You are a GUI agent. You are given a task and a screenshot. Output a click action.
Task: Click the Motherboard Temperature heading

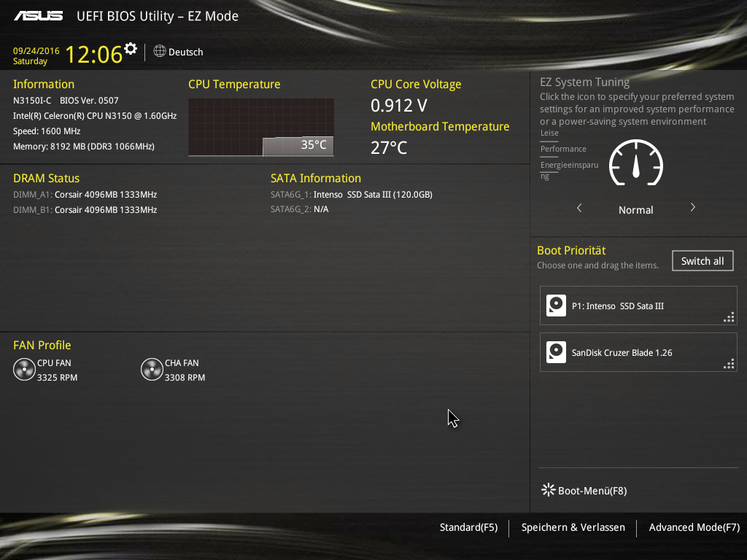pyautogui.click(x=440, y=126)
